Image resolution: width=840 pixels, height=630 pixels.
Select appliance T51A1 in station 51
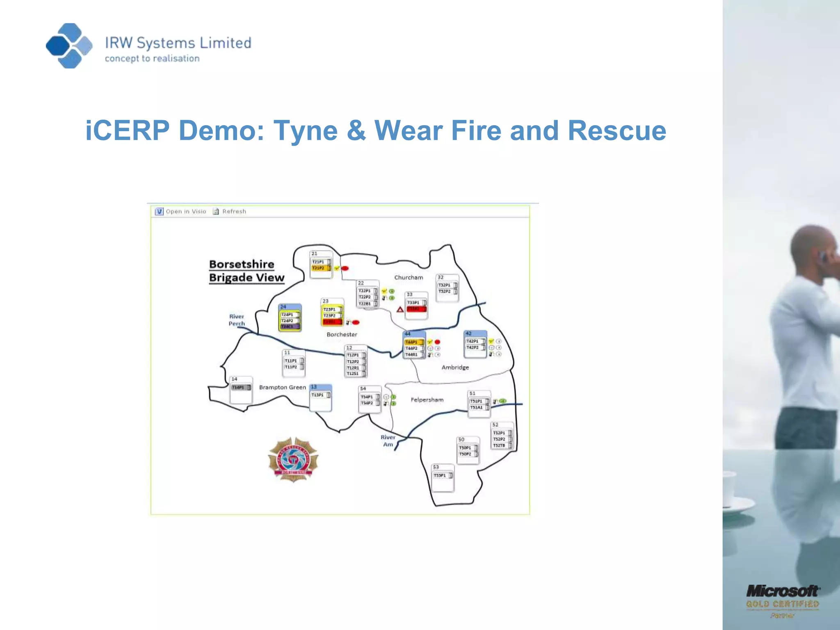click(x=479, y=408)
